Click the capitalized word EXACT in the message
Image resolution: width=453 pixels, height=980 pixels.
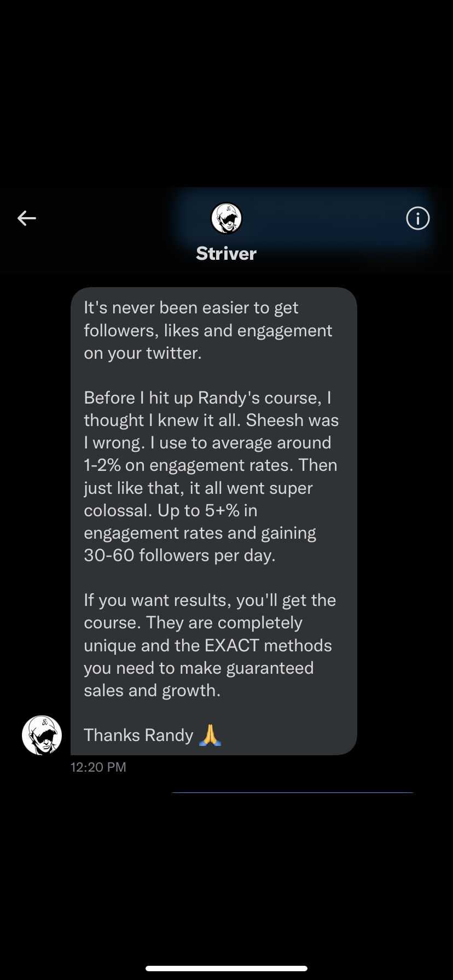coord(231,645)
